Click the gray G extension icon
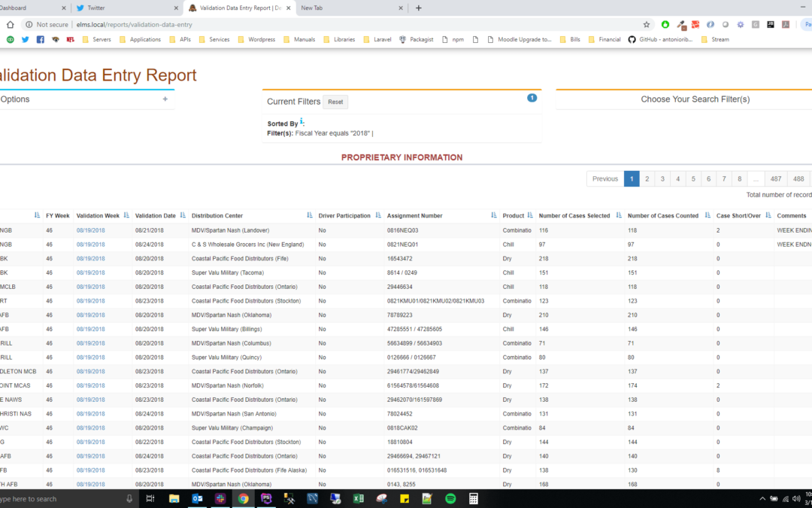Viewport: 812px width, 508px height. pos(756,24)
